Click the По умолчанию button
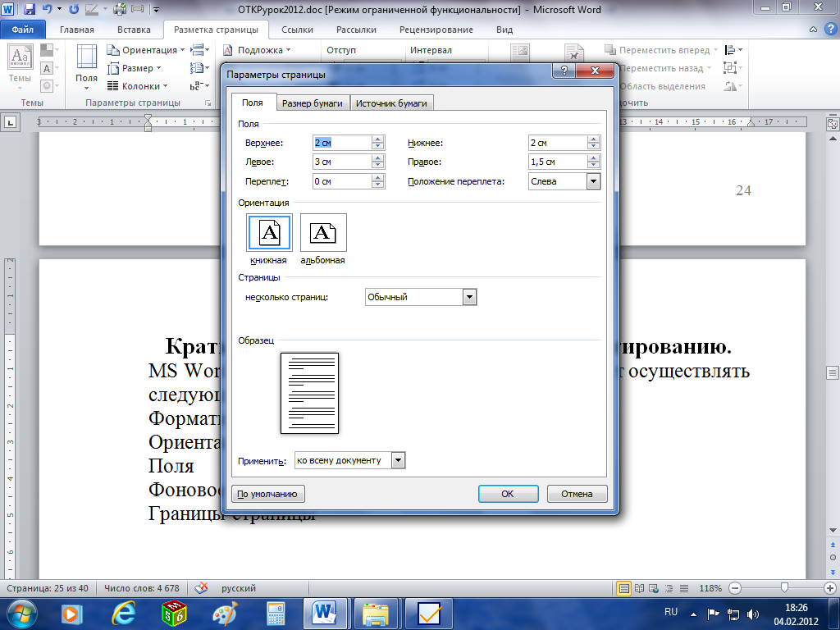Image resolution: width=840 pixels, height=630 pixels. point(268,494)
